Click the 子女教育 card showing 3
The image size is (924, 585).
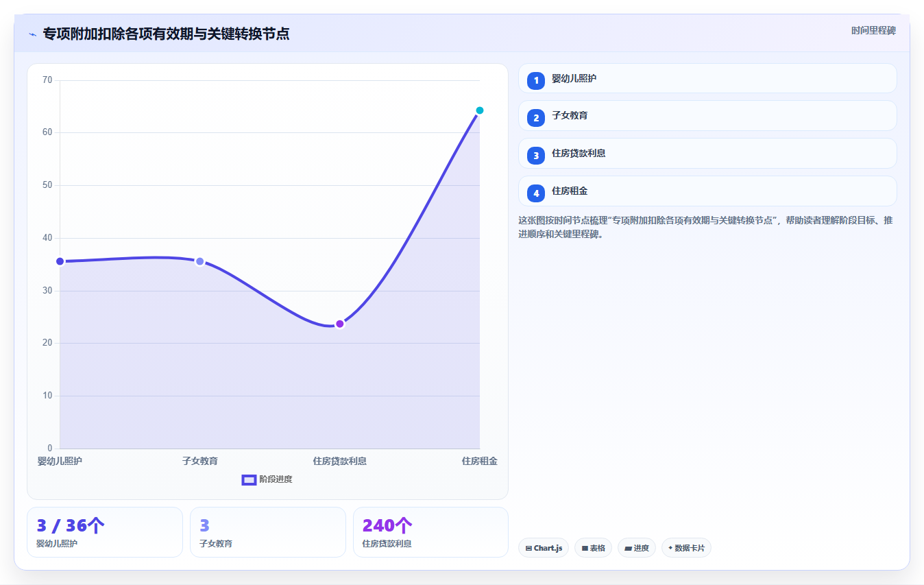268,532
